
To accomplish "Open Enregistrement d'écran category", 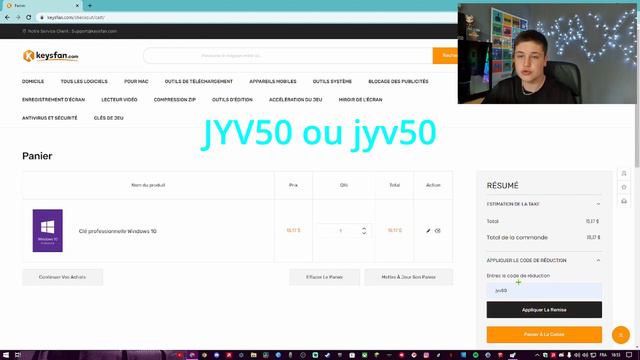I will pyautogui.click(x=53, y=100).
